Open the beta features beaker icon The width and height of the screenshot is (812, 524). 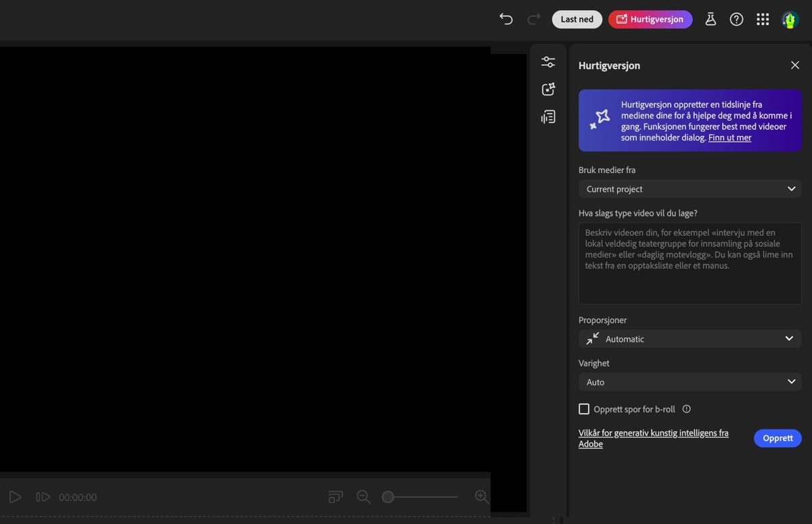tap(710, 19)
